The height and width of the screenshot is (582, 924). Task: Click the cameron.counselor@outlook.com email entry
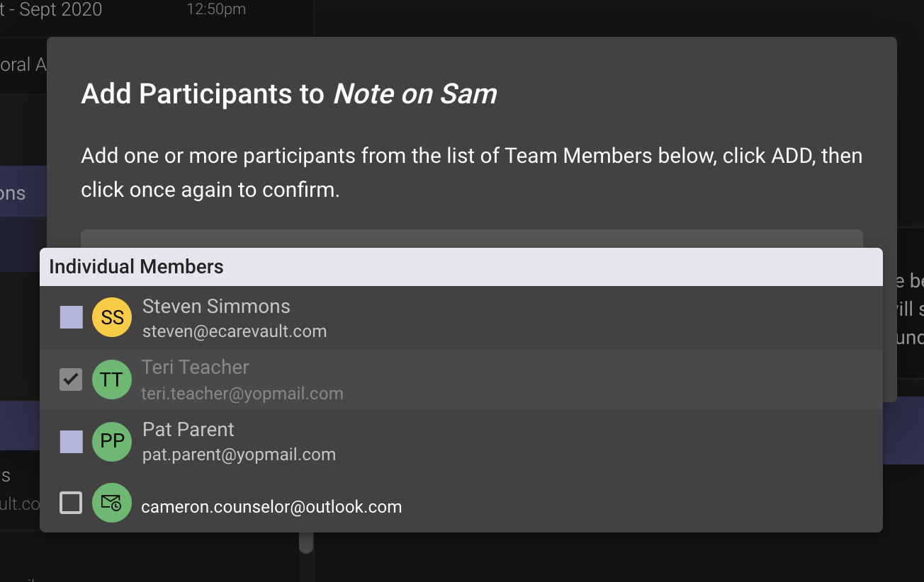point(271,507)
